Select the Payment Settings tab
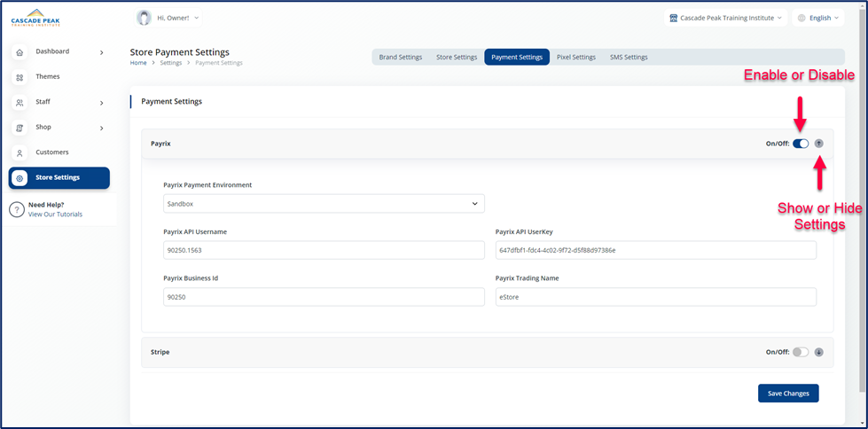Screen dimensions: 868x429 pyautogui.click(x=517, y=57)
